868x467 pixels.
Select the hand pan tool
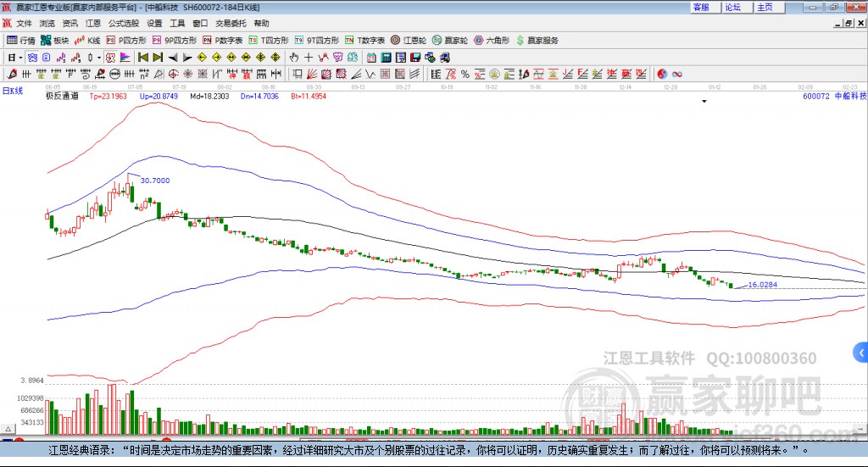coord(294,58)
